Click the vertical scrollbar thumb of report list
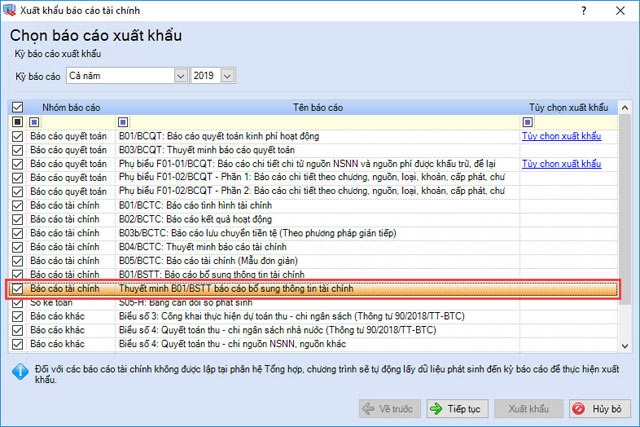The height and width of the screenshot is (427, 640). pyautogui.click(x=624, y=208)
